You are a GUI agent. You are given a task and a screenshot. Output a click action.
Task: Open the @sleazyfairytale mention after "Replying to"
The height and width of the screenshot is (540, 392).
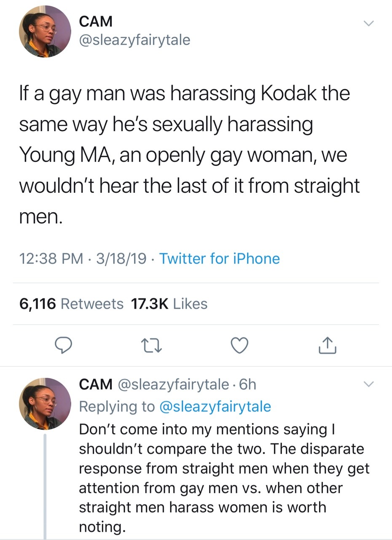coord(215,406)
